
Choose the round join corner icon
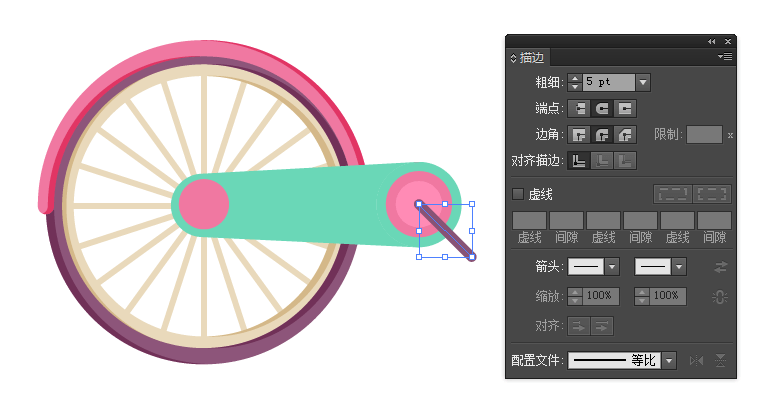pyautogui.click(x=602, y=134)
